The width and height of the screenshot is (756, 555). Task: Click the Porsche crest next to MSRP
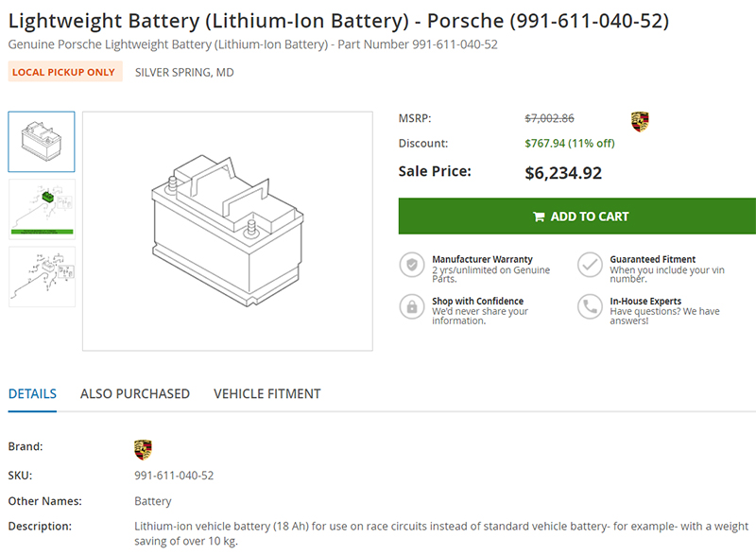click(640, 121)
